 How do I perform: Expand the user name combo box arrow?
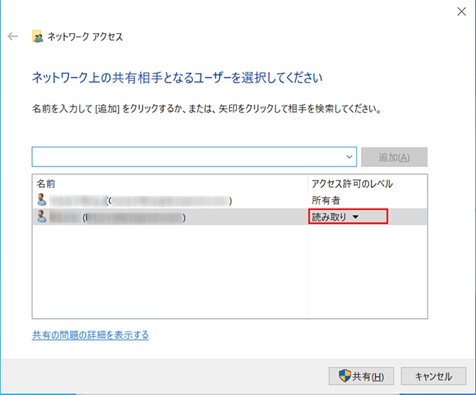pyautogui.click(x=349, y=157)
